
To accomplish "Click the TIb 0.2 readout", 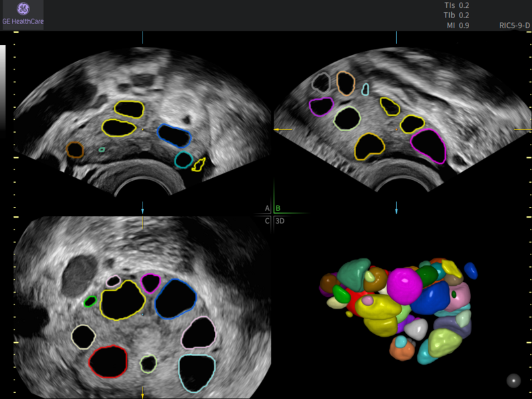I will point(456,15).
